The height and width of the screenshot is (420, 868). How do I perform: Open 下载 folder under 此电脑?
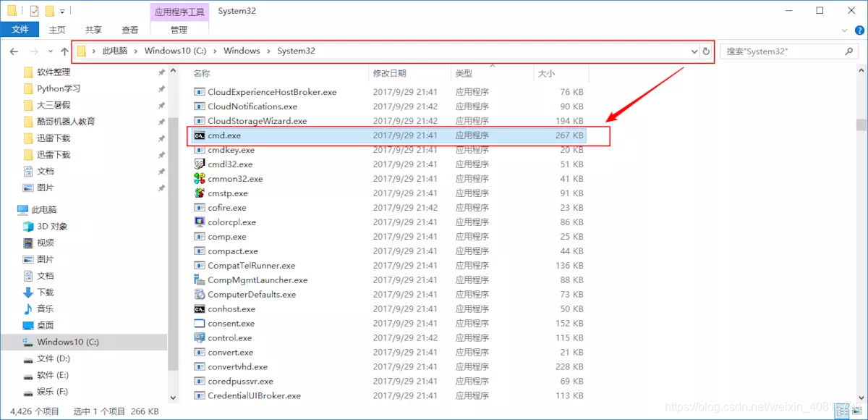46,293
